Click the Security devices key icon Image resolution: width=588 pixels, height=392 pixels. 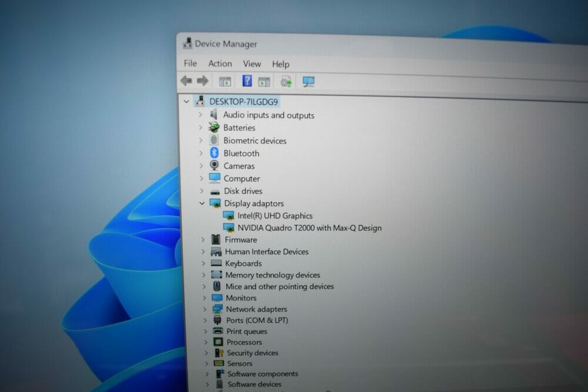tap(219, 353)
